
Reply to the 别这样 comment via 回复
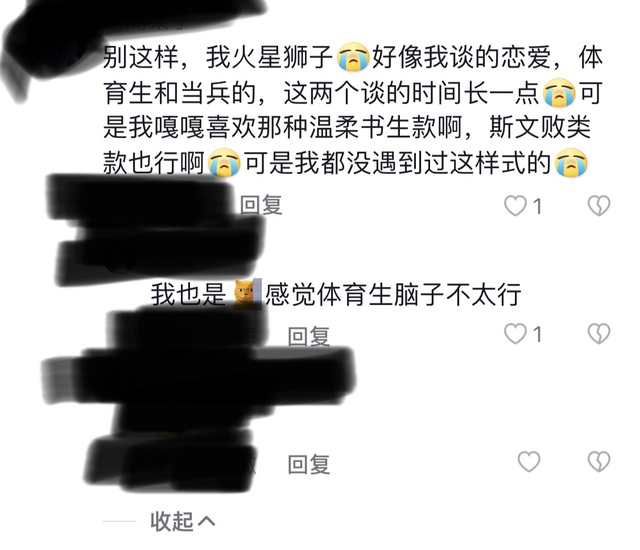click(x=261, y=204)
